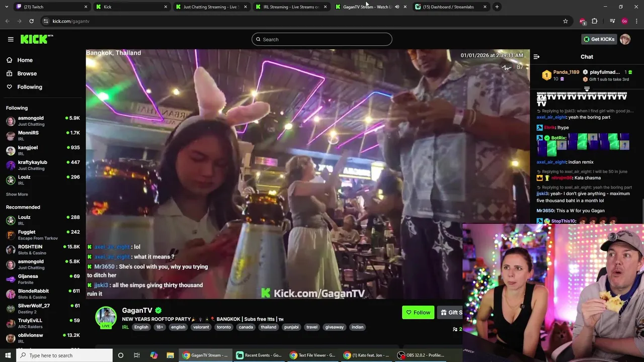Open Gijanesa in recommended channels
Image resolution: width=644 pixels, height=362 pixels.
[x=43, y=279]
